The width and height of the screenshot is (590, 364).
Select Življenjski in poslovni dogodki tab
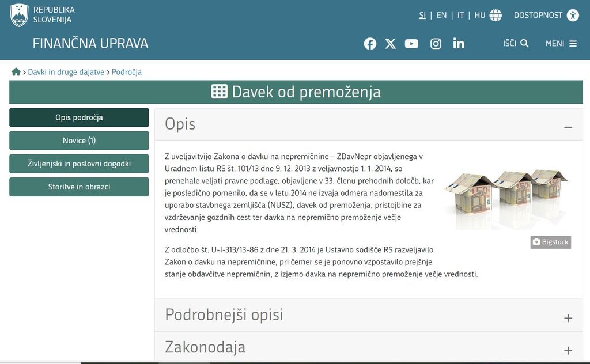[79, 164]
